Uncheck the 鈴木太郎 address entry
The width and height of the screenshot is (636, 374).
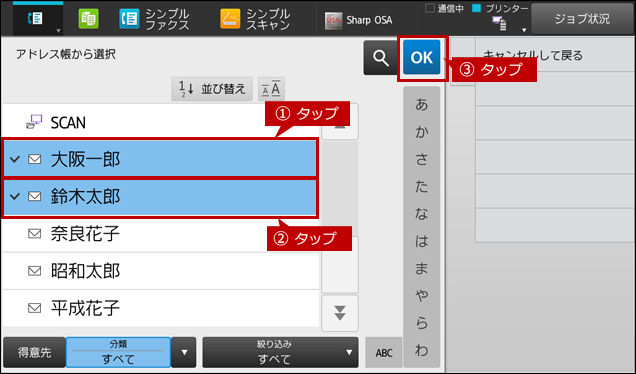pyautogui.click(x=160, y=197)
